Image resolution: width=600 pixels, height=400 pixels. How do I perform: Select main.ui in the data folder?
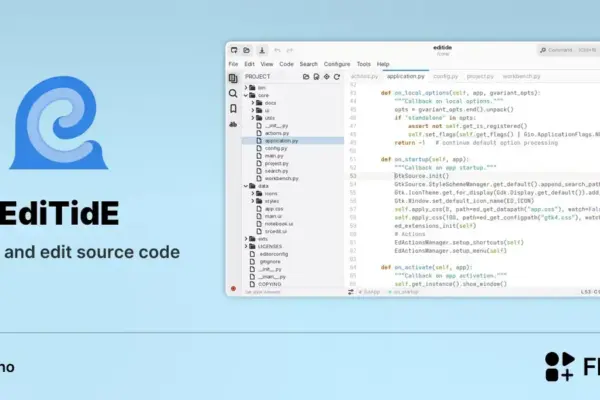[x=273, y=216]
